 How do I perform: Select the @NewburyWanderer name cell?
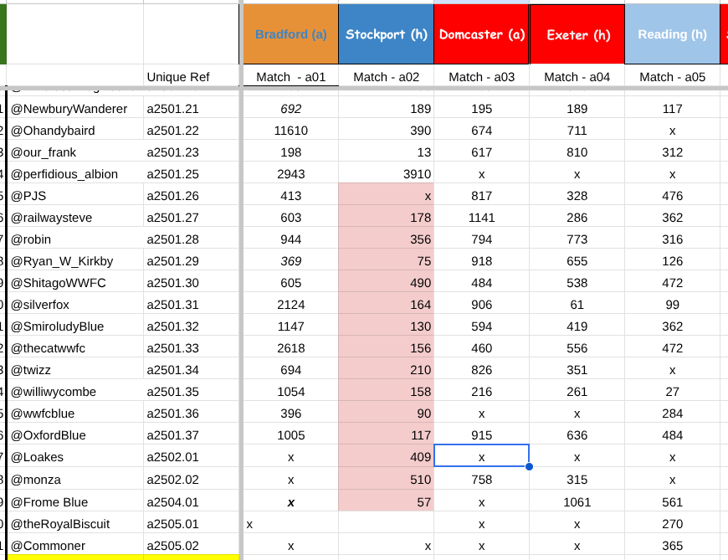[x=74, y=109]
